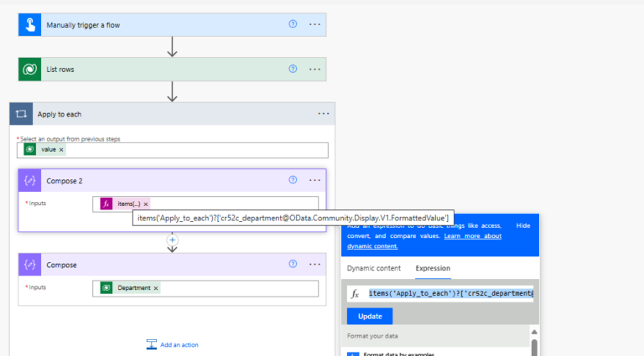This screenshot has width=644, height=356.
Task: Remove the items(...) expression token
Action: point(146,204)
